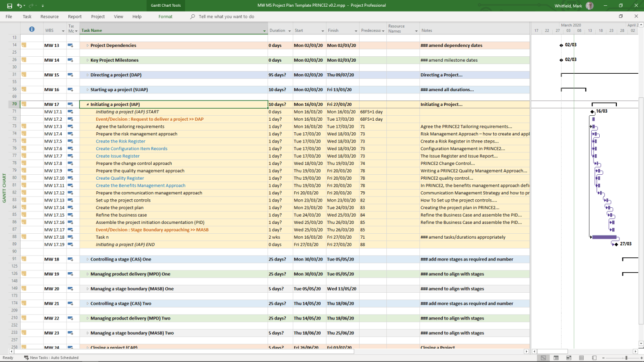Open the Project menu
The height and width of the screenshot is (362, 644).
97,17
